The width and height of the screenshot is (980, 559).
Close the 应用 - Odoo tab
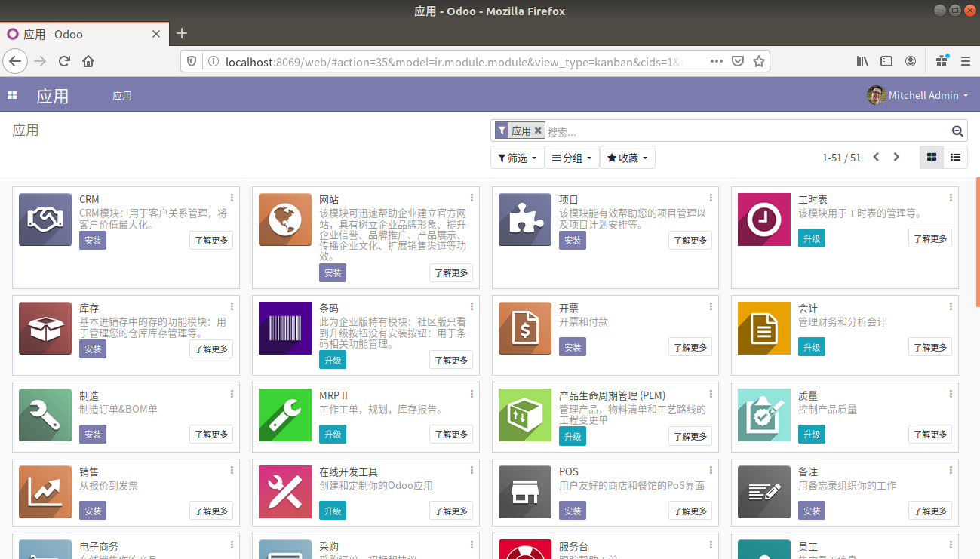coord(157,34)
